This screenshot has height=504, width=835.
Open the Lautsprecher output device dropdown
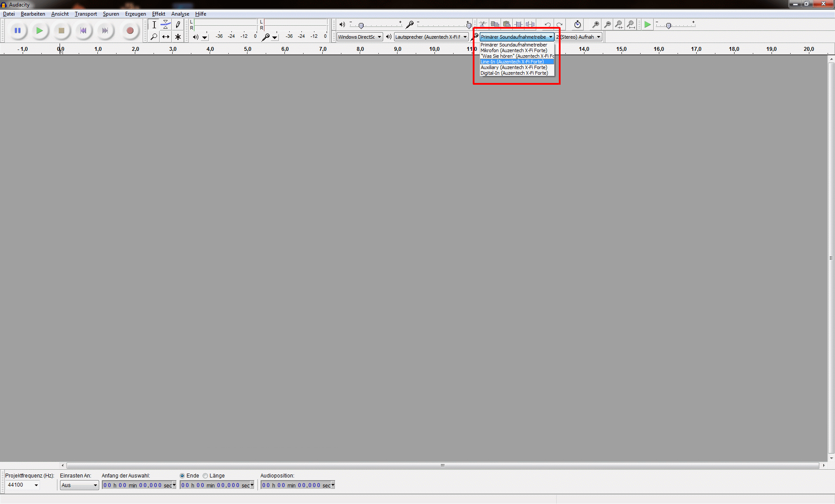431,37
